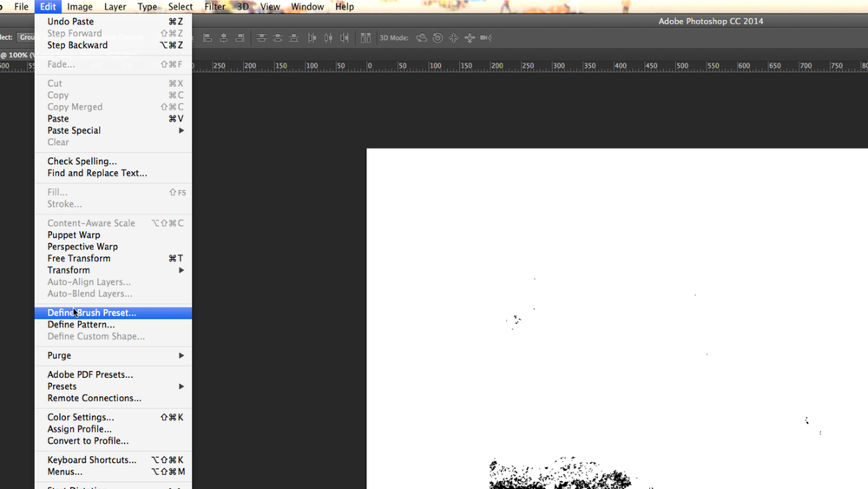Expand the Paste Special submenu arrow
The height and width of the screenshot is (489, 868).
[x=181, y=130]
